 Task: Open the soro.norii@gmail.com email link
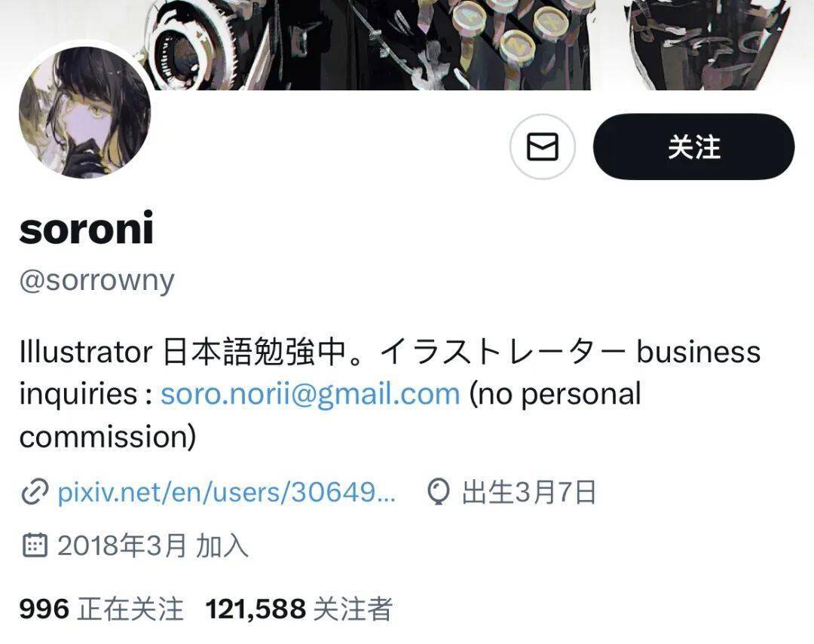coord(310,394)
